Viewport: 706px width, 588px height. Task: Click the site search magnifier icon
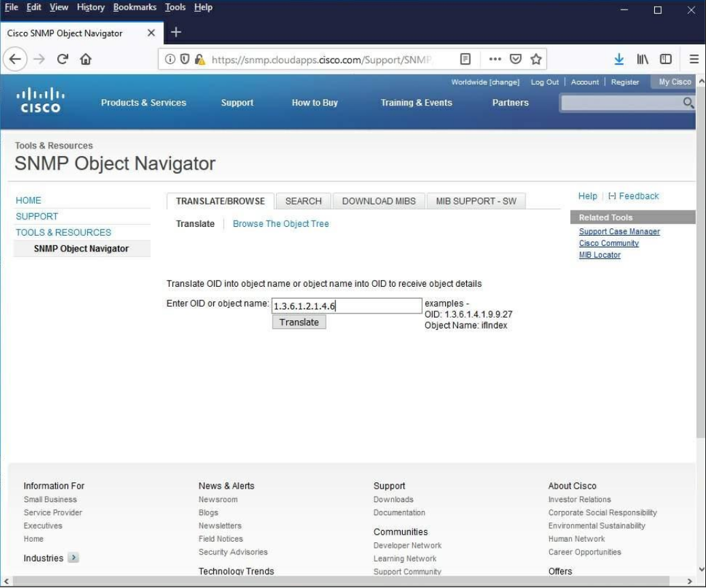[x=688, y=103]
